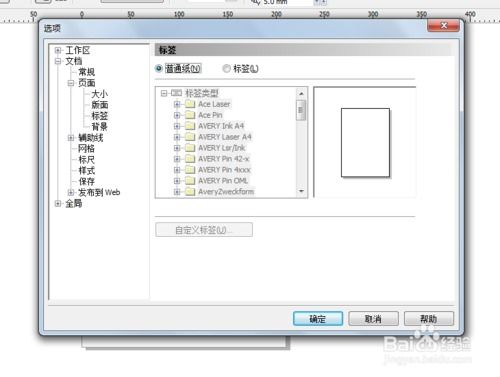Open the 大小 page settings item
The width and height of the screenshot is (500, 377).
(99, 94)
